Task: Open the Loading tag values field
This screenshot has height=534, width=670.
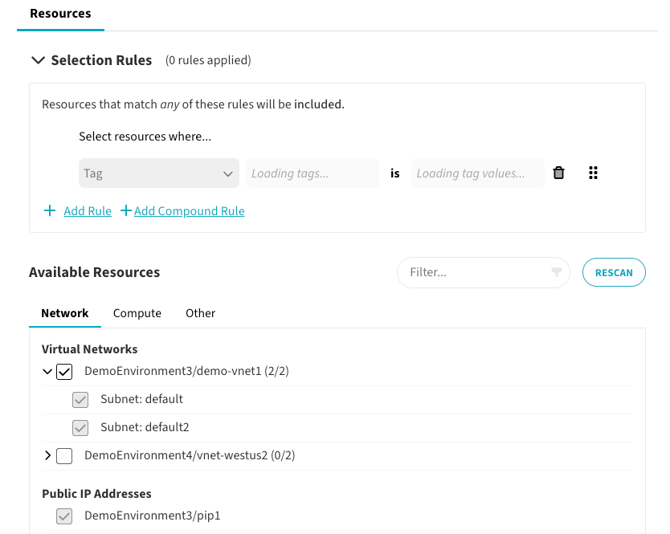Action: point(478,173)
